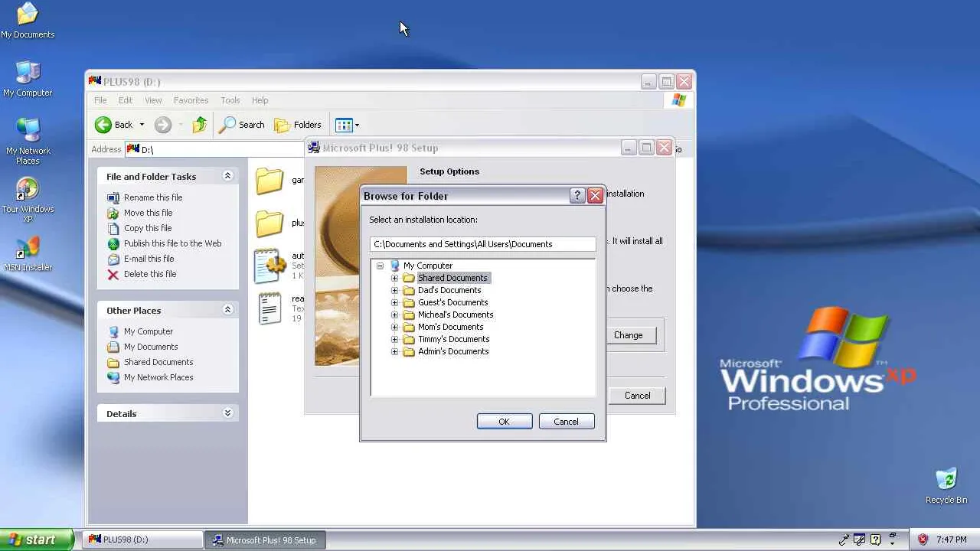
Task: Open My Computer in Other Places
Action: 149,331
